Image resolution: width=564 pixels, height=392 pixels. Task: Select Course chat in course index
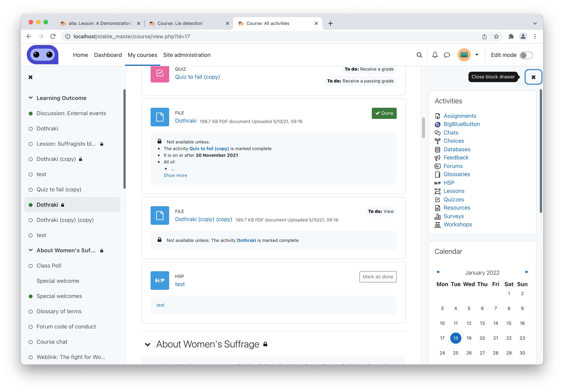[x=52, y=341]
